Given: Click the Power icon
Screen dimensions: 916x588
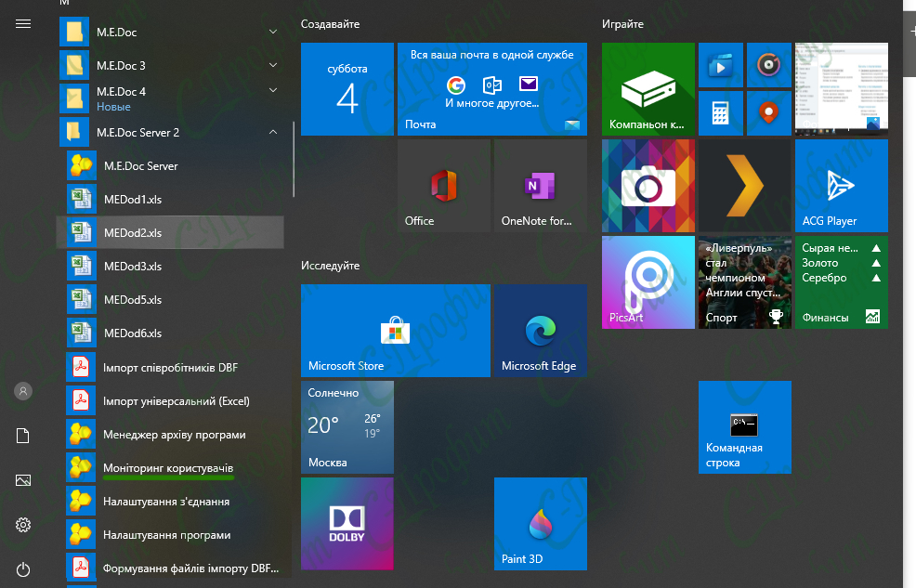Looking at the screenshot, I should point(23,569).
